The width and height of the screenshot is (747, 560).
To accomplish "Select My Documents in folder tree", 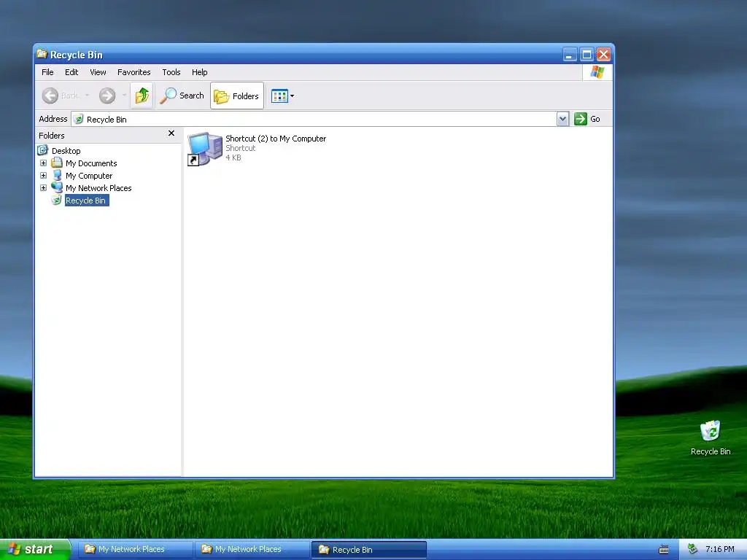I will (91, 163).
